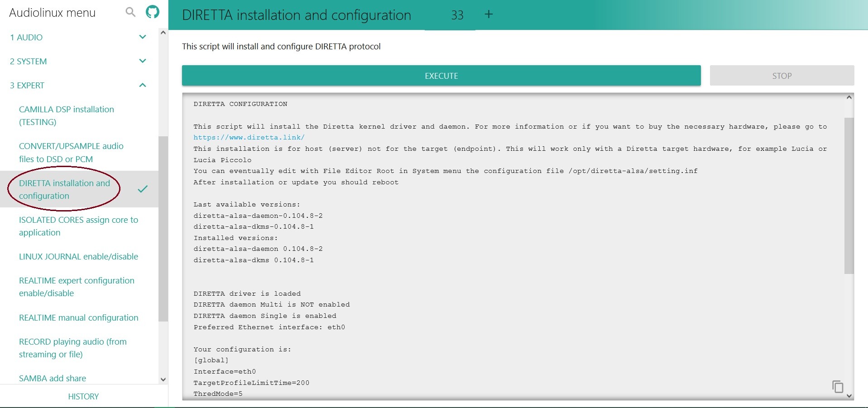Open LINUX JOURNAL enable/disable
The height and width of the screenshot is (408, 868).
pyautogui.click(x=78, y=256)
